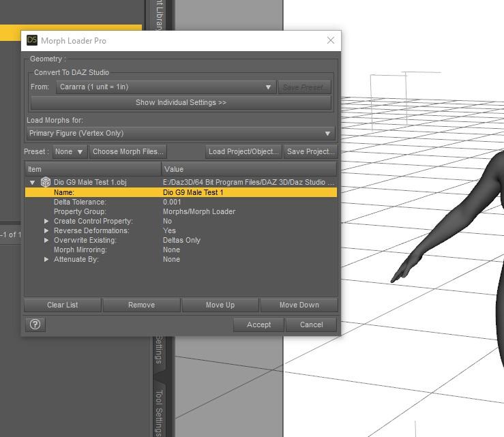Select the Delta Tolerance value 0.001
Image resolution: width=504 pixels, height=437 pixels.
click(x=172, y=202)
